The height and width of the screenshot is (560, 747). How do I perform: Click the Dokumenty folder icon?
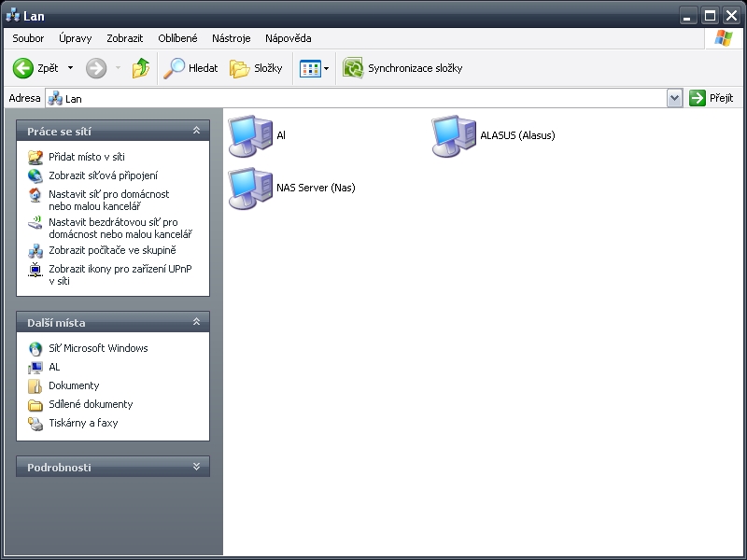(35, 385)
